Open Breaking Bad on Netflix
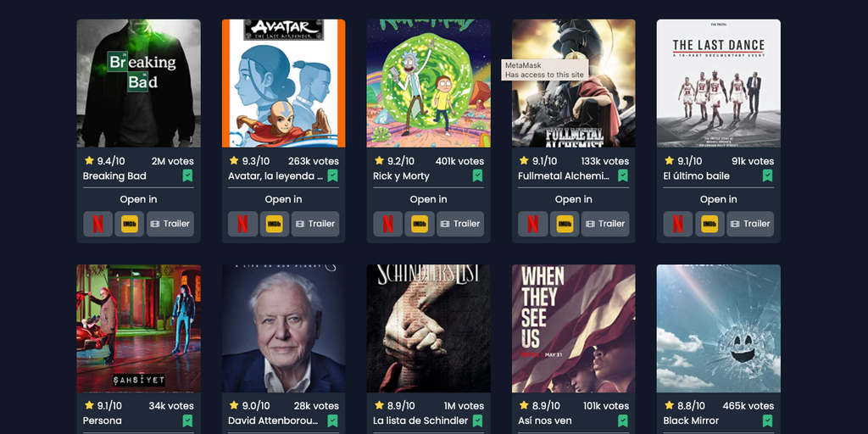868x434 pixels. [98, 224]
